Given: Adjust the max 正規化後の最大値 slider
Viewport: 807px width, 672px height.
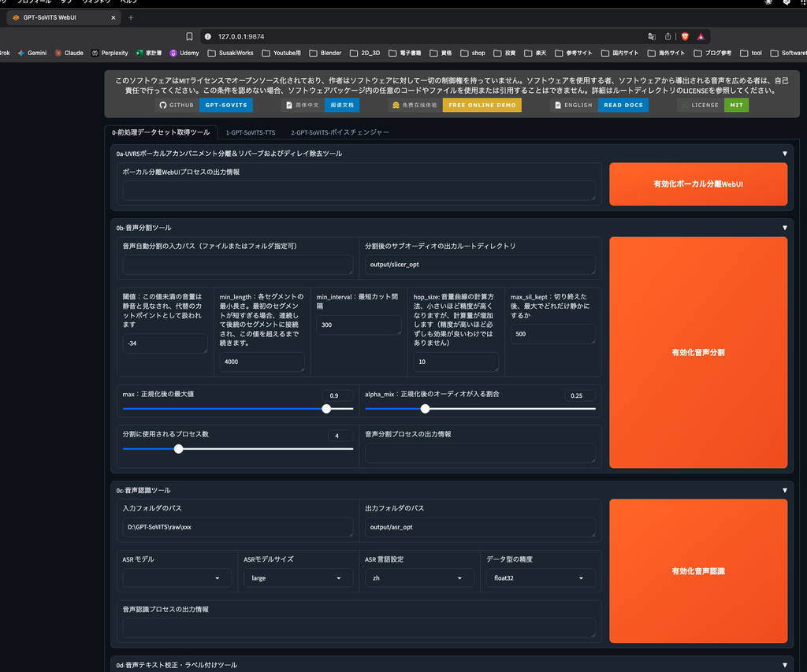Looking at the screenshot, I should (x=326, y=409).
